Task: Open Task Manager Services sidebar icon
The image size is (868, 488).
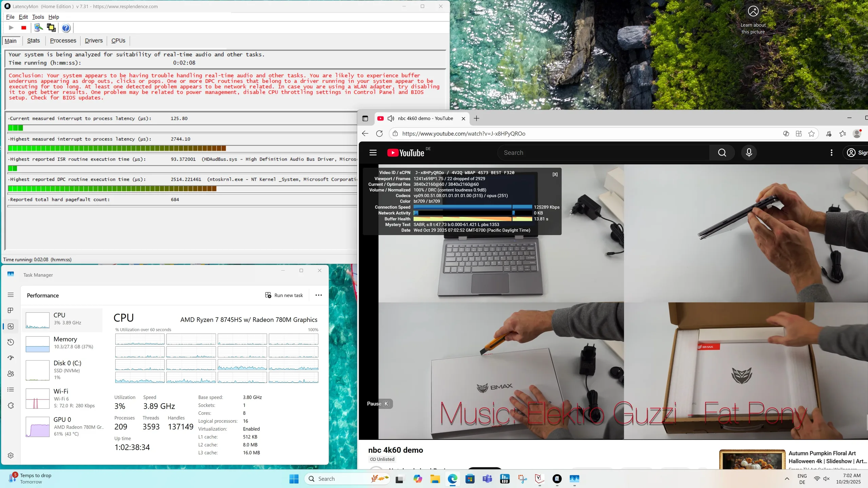Action: pyautogui.click(x=11, y=406)
